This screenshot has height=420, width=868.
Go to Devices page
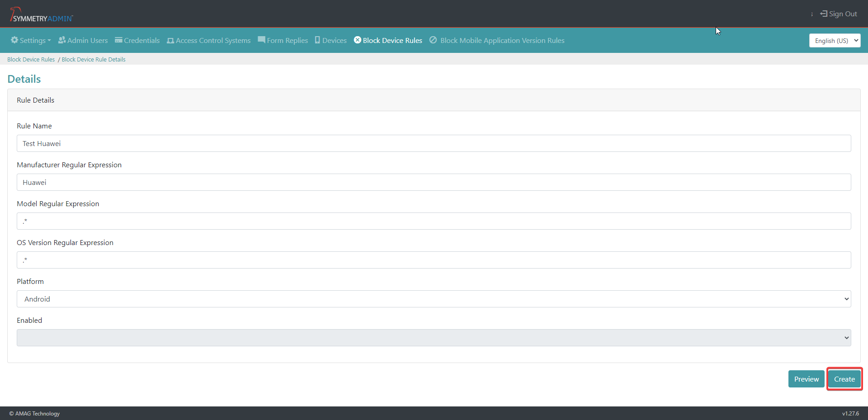[x=331, y=40]
